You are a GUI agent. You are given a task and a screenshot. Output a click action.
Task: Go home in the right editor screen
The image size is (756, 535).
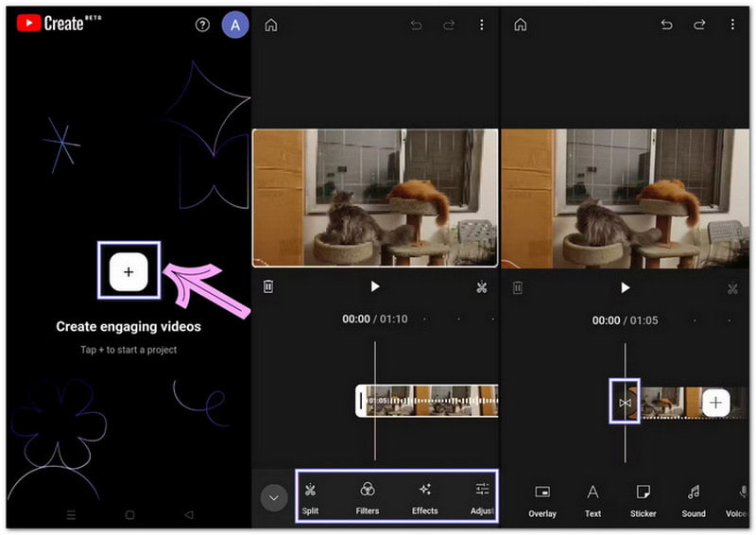click(521, 25)
